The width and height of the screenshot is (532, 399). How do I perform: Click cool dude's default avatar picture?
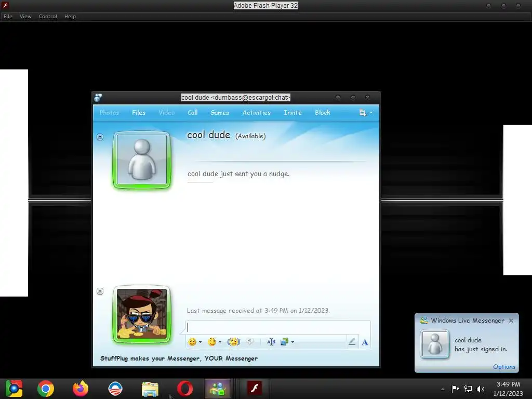point(142,160)
